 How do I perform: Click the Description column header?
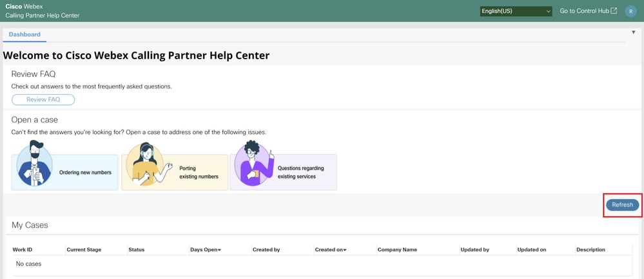(x=590, y=249)
